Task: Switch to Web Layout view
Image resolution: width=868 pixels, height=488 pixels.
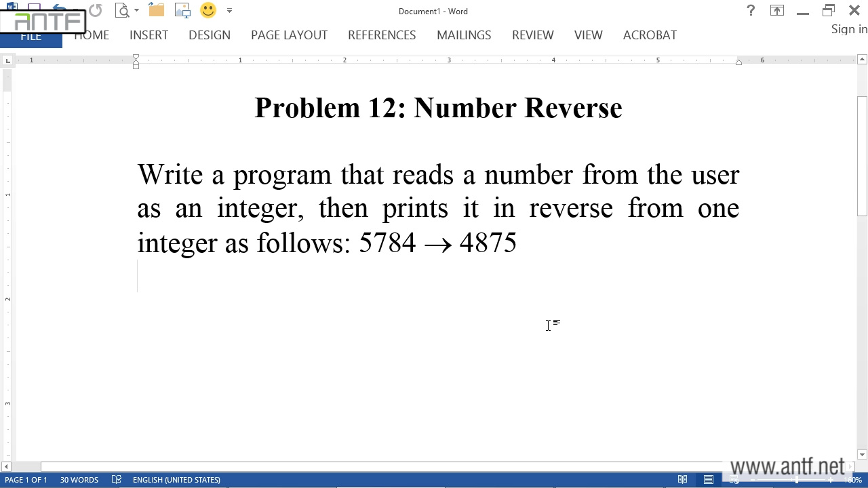Action: click(x=734, y=480)
